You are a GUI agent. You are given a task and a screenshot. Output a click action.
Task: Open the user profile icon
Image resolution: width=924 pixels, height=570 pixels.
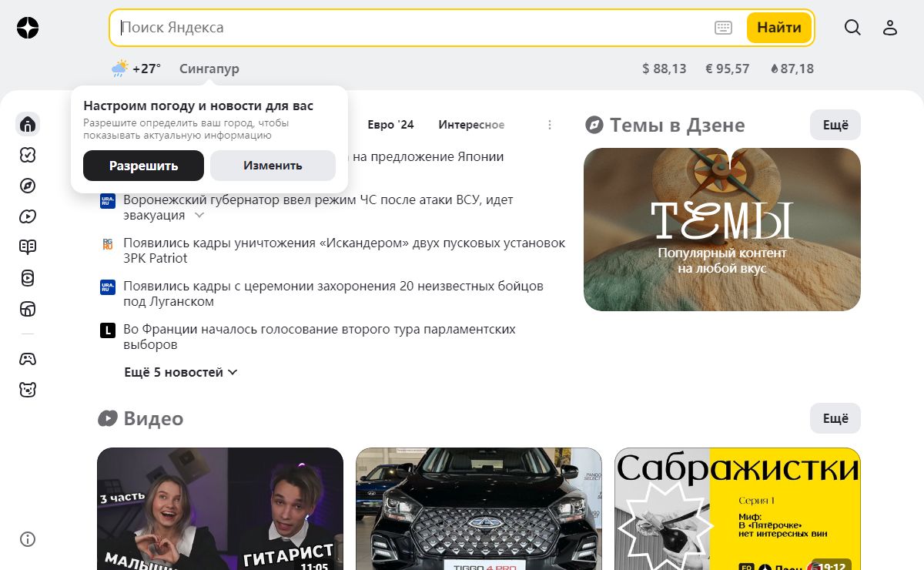[890, 28]
